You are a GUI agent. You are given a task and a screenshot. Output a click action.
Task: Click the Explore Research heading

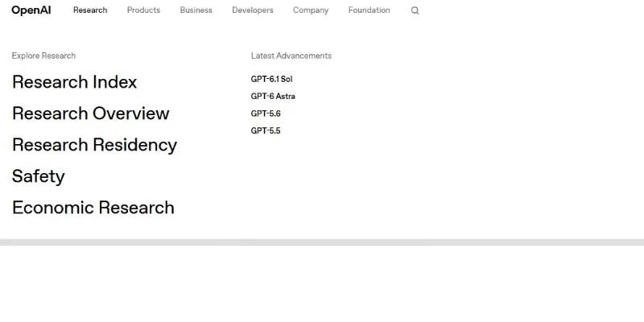[x=43, y=56]
